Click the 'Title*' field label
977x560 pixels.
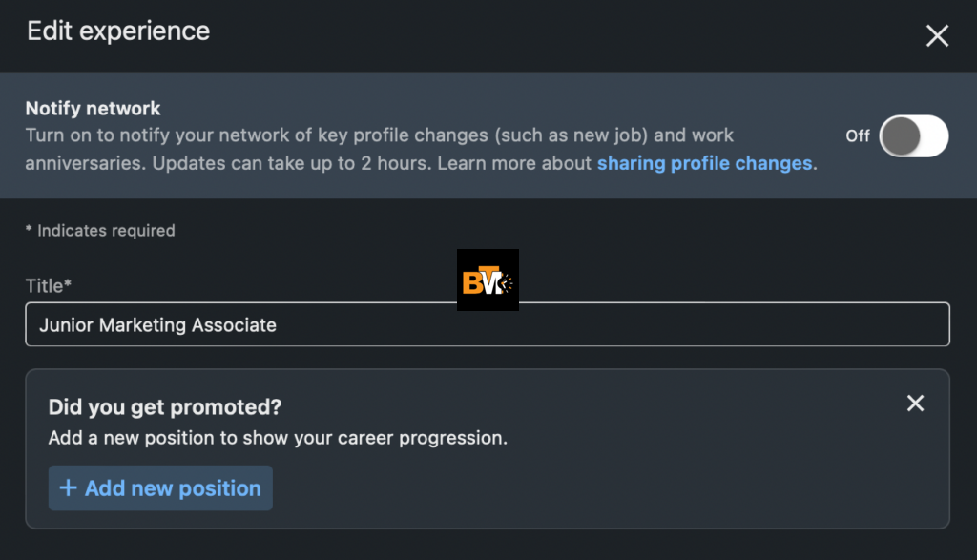(x=49, y=285)
